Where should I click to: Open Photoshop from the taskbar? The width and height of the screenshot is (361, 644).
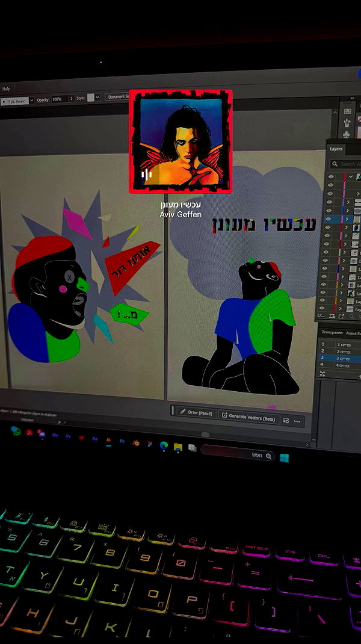pos(122,441)
